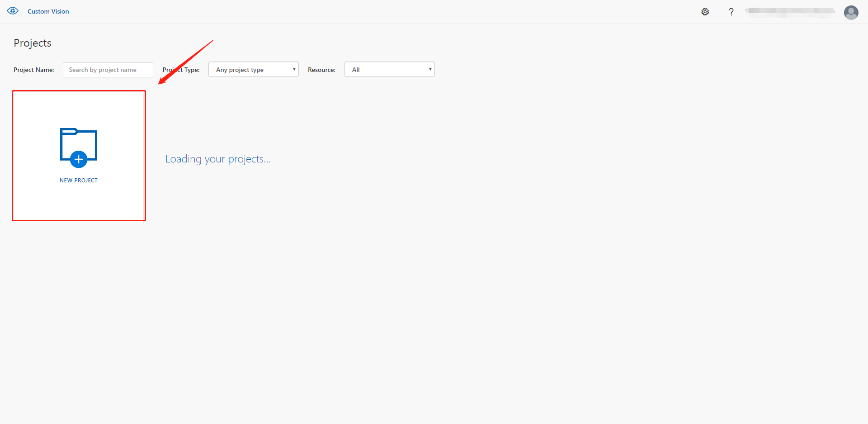Click the blurred account name

click(x=790, y=11)
